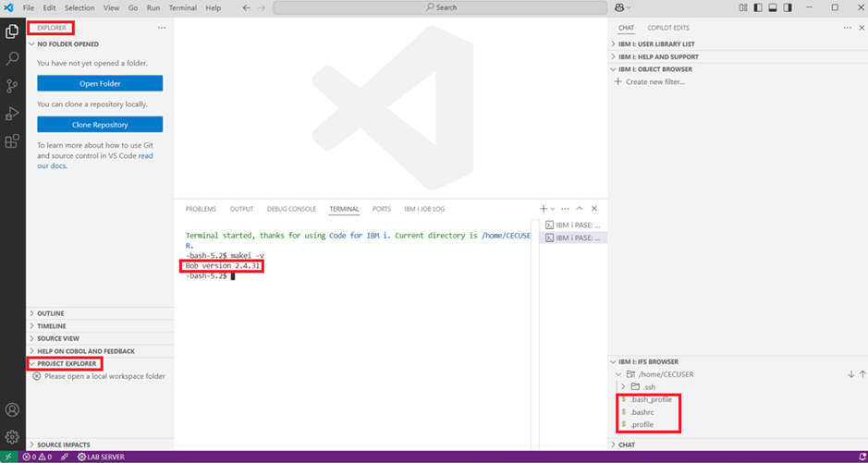Viewport: 868px width, 463px height.
Task: Expand the Outline section
Action: click(x=51, y=313)
